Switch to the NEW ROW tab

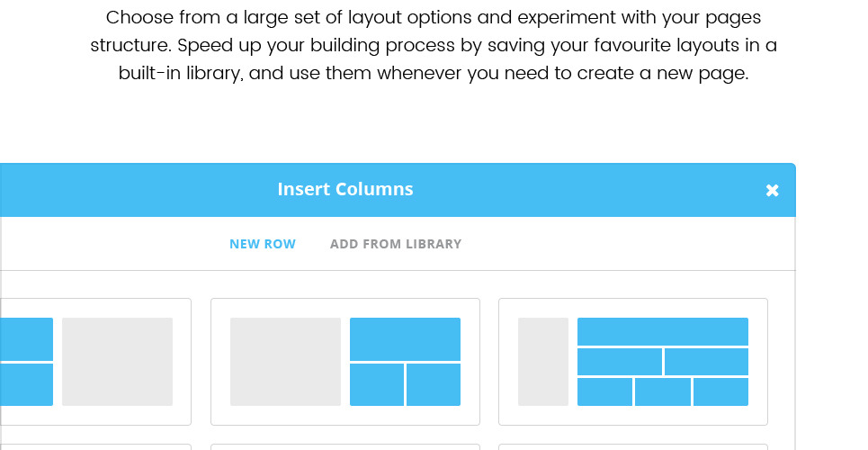pyautogui.click(x=263, y=244)
